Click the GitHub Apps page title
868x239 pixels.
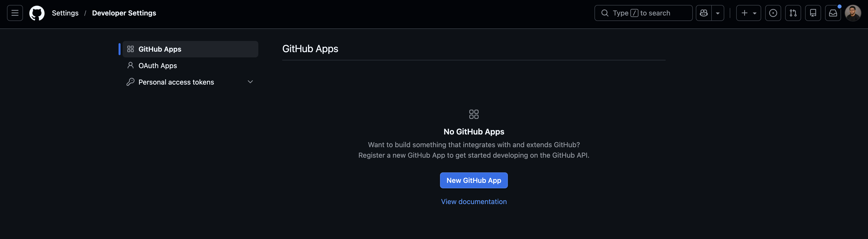[x=310, y=49]
